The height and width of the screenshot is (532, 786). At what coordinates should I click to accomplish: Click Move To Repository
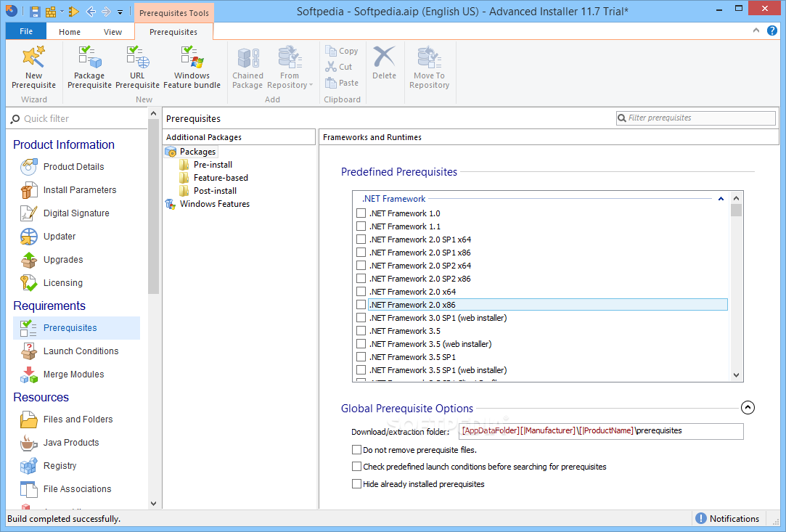[429, 68]
